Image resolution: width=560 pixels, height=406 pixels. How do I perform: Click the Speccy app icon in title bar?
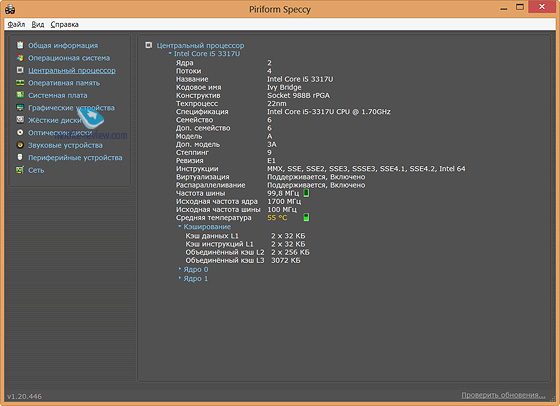click(10, 9)
